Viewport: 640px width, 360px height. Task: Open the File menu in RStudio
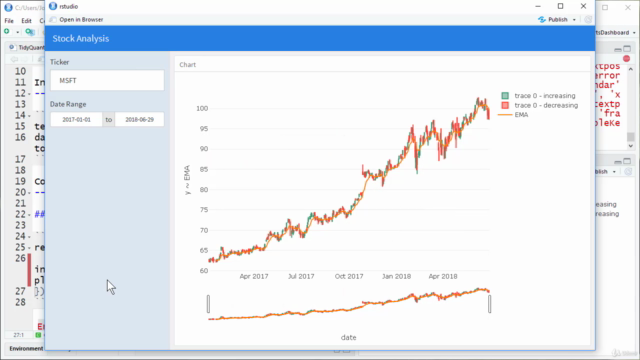coord(9,21)
